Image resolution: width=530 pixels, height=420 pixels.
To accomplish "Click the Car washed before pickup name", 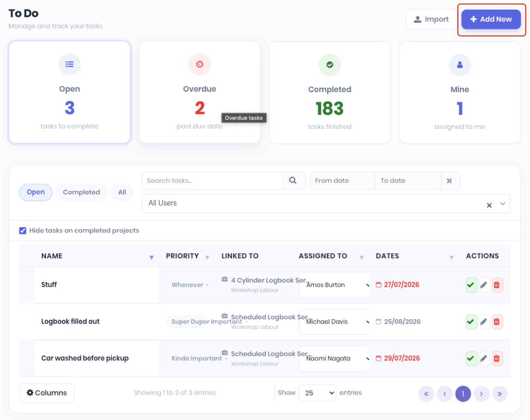I will coord(85,358).
